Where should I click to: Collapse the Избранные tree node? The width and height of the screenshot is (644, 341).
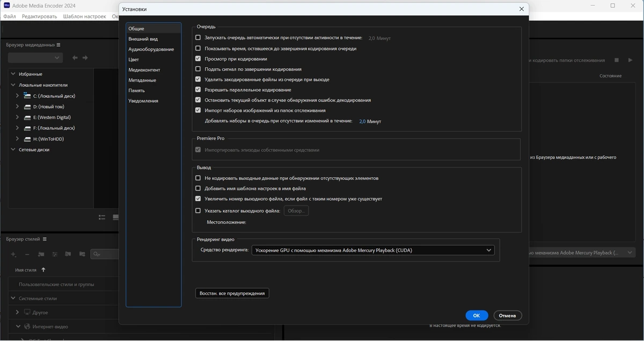point(13,74)
